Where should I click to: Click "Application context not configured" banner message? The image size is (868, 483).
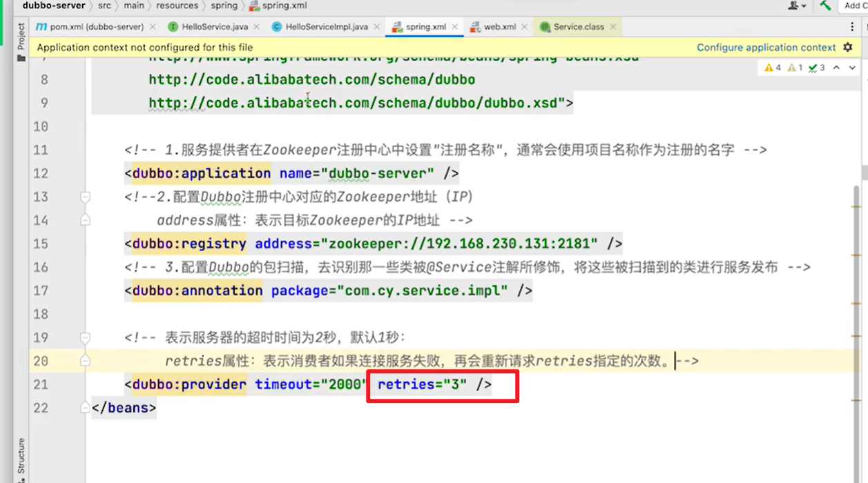[x=145, y=48]
